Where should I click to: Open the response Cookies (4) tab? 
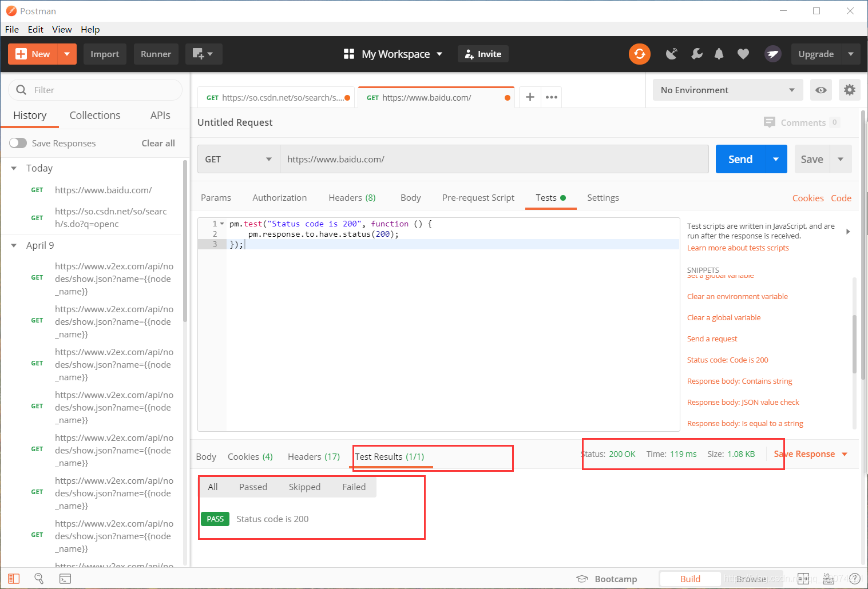[250, 456]
